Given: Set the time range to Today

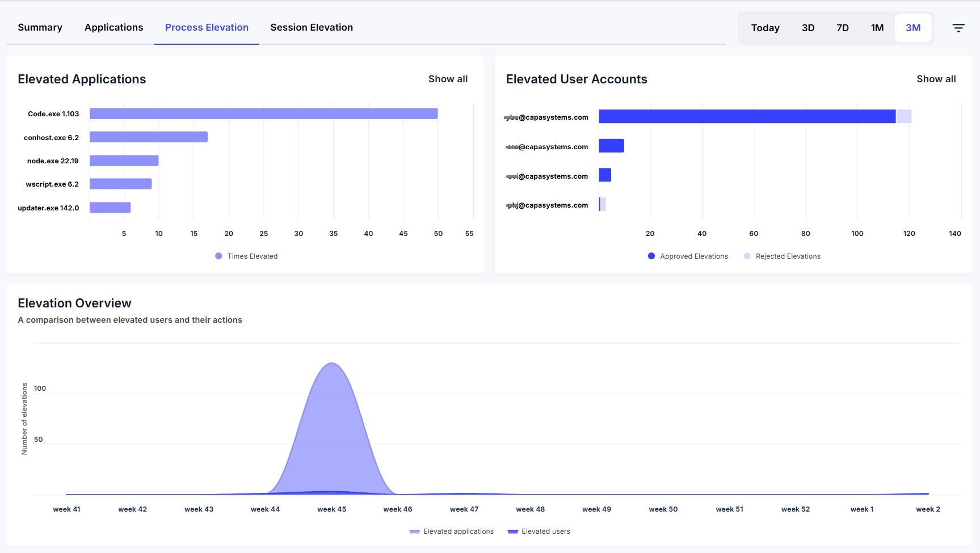Looking at the screenshot, I should coord(765,28).
